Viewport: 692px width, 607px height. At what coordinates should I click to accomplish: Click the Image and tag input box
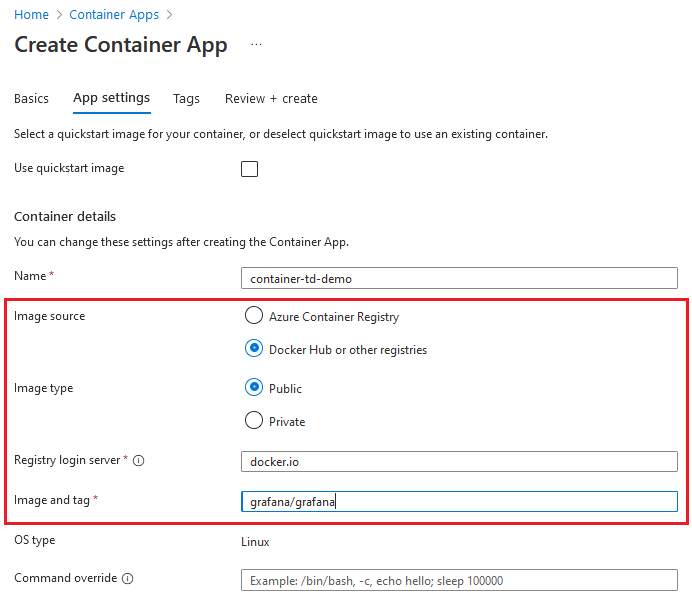[459, 502]
